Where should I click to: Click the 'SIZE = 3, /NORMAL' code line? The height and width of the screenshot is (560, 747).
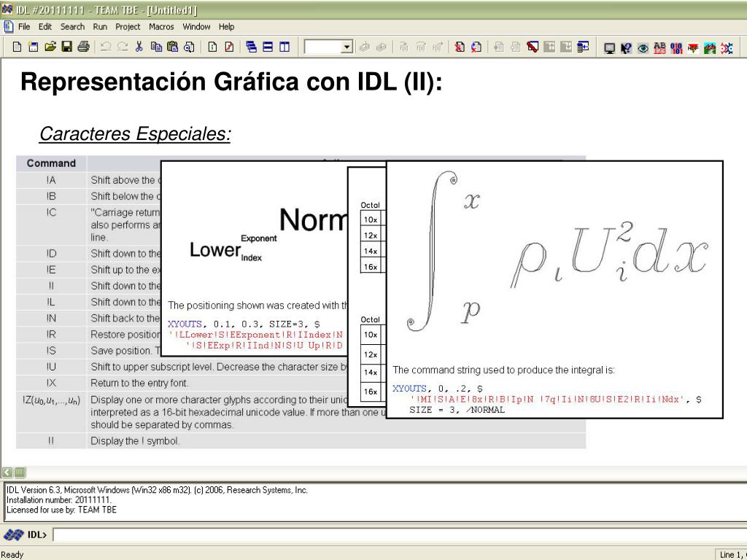[x=457, y=410]
